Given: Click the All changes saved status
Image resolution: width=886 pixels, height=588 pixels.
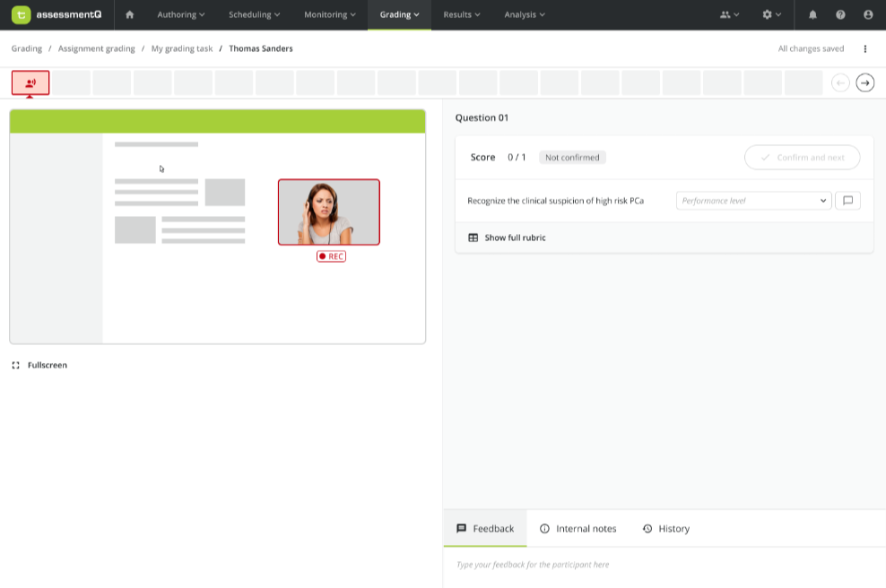Looking at the screenshot, I should pyautogui.click(x=811, y=48).
